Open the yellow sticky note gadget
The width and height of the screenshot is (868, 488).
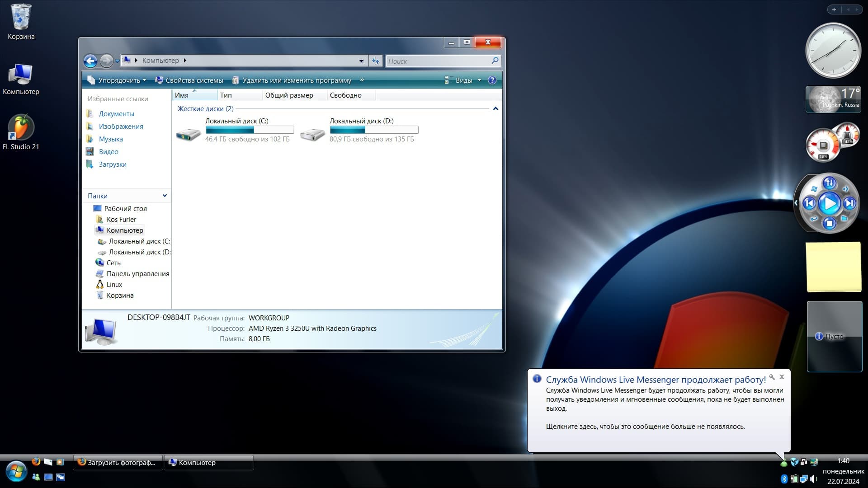[834, 267]
